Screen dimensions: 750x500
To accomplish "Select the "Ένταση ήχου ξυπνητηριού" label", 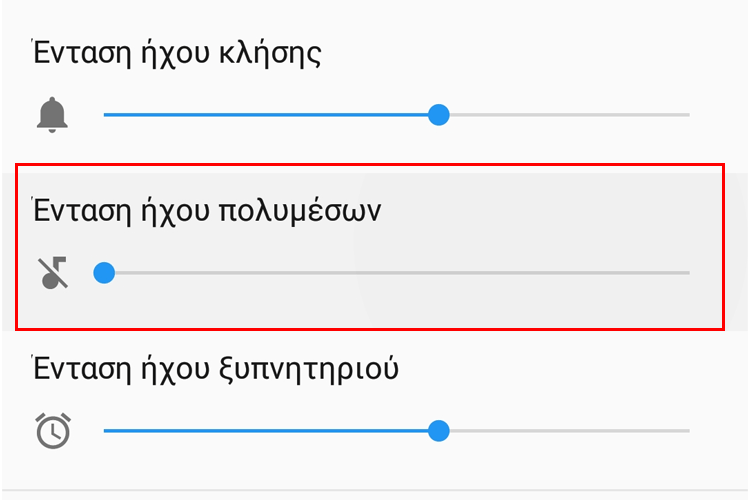I will [216, 369].
